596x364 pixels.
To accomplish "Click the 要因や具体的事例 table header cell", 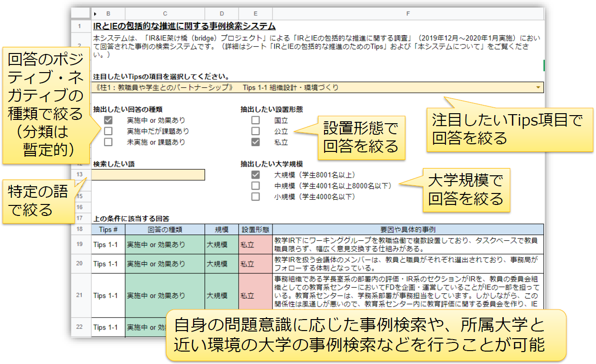I will pos(408,229).
